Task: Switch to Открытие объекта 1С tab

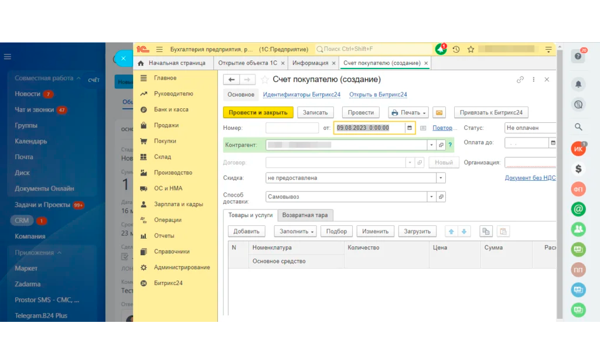Action: click(x=247, y=63)
